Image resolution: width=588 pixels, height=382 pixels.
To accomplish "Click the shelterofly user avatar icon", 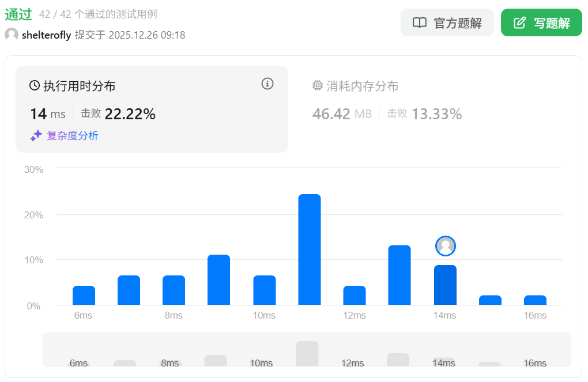I will [12, 35].
